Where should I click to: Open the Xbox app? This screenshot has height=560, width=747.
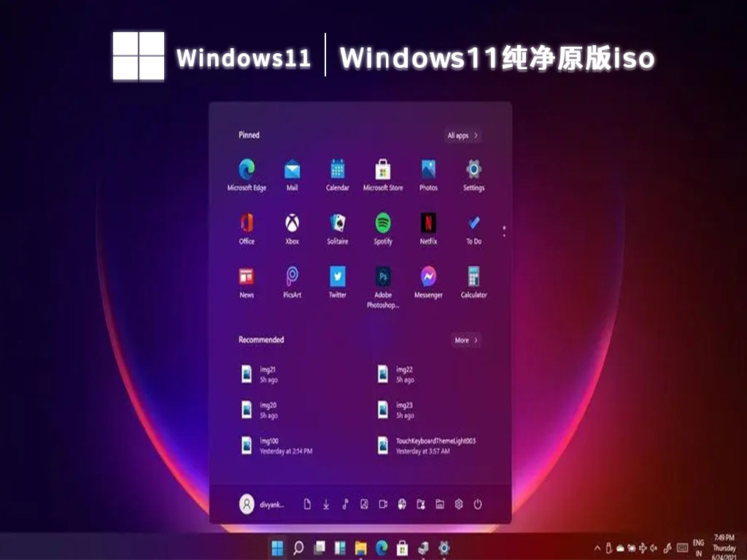292,222
